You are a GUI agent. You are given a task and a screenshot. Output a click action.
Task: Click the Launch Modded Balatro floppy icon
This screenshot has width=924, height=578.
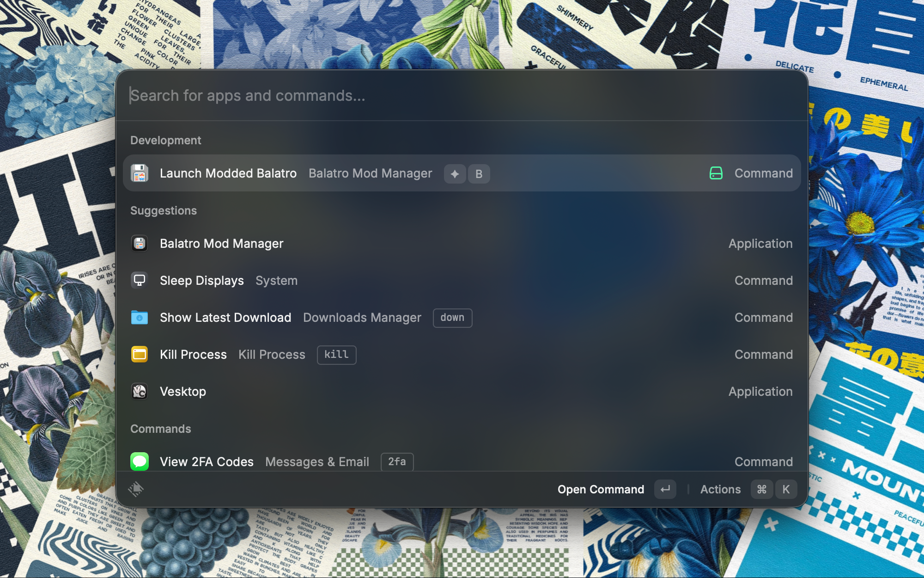[140, 173]
